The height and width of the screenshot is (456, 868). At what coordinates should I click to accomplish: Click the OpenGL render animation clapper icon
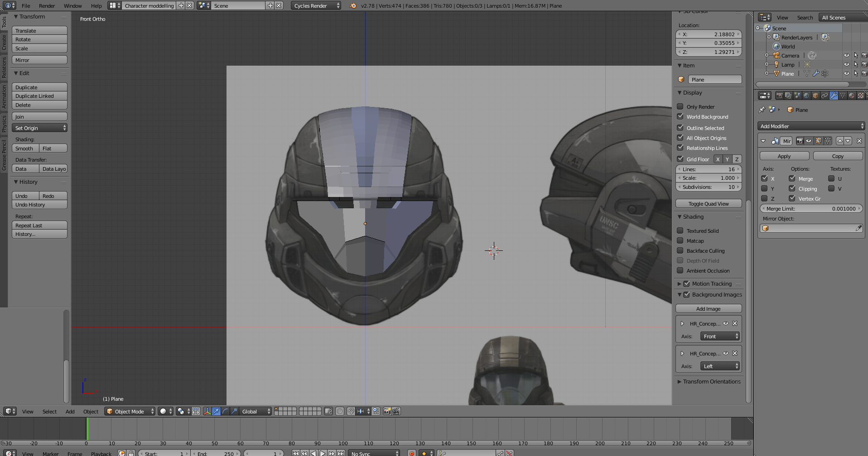[396, 411]
